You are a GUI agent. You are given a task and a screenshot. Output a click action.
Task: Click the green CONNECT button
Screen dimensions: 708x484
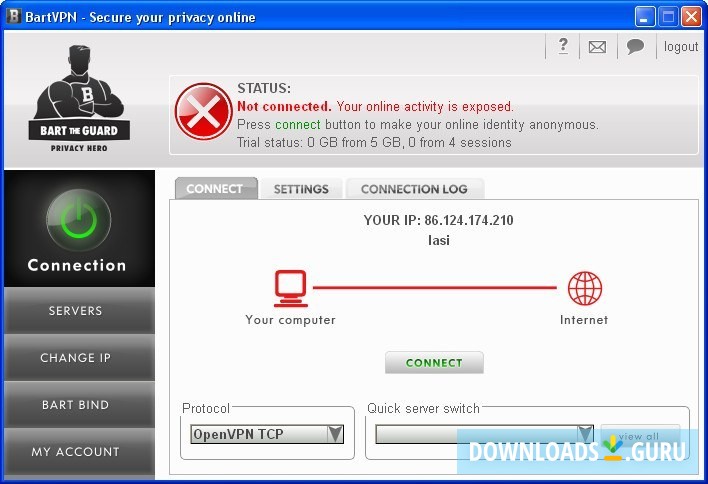point(434,363)
